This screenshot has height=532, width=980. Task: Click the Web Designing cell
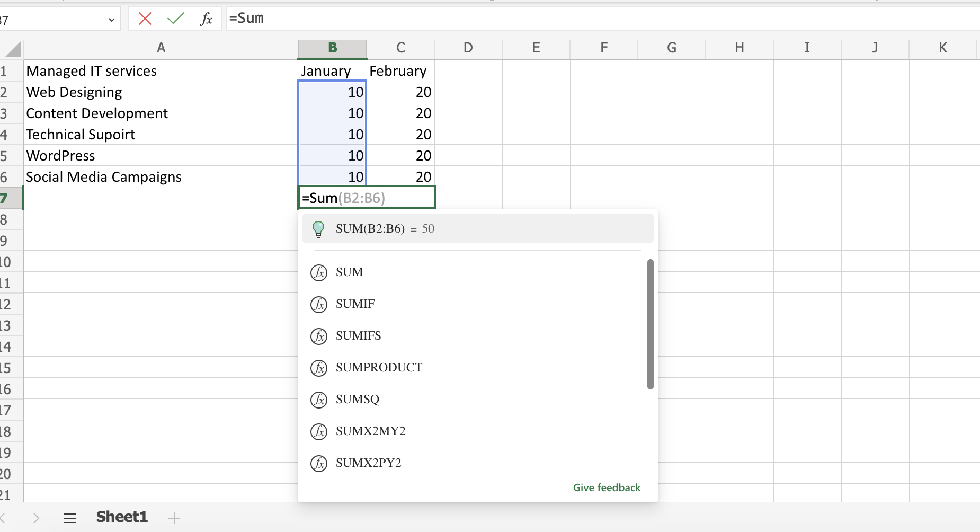(161, 92)
